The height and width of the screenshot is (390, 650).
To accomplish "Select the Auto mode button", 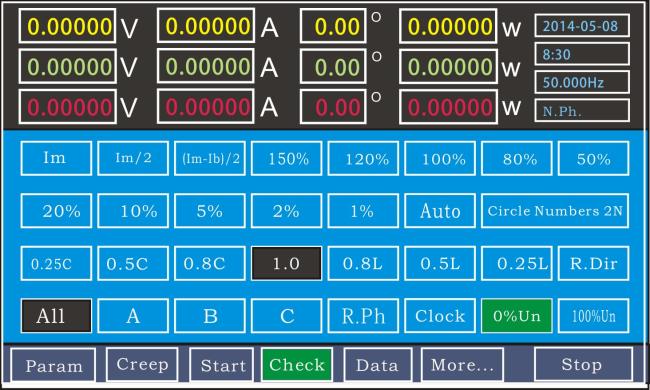I will 440,211.
